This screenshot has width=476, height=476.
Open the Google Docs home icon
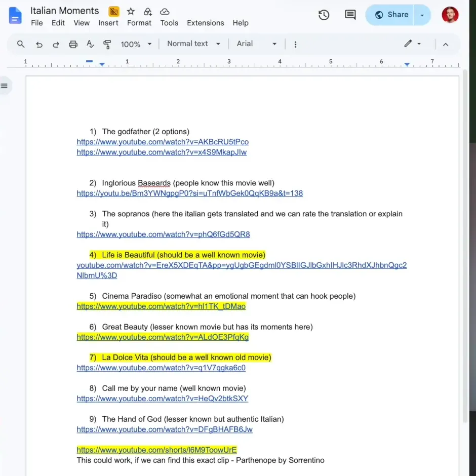[x=15, y=15]
